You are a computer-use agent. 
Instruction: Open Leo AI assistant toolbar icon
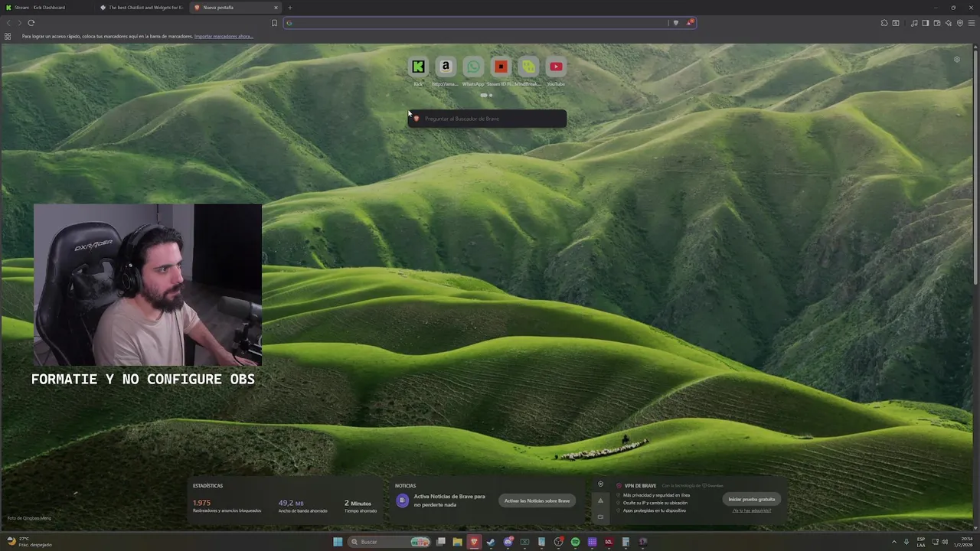949,23
